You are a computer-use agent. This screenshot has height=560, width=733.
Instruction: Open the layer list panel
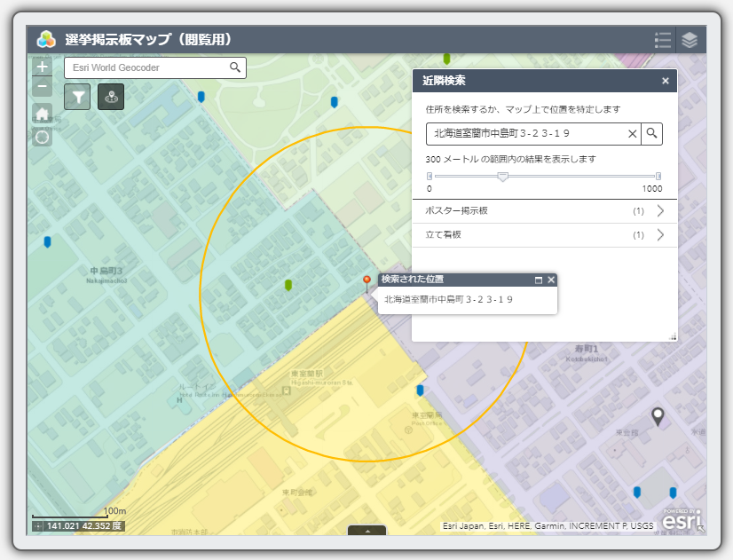click(x=690, y=39)
